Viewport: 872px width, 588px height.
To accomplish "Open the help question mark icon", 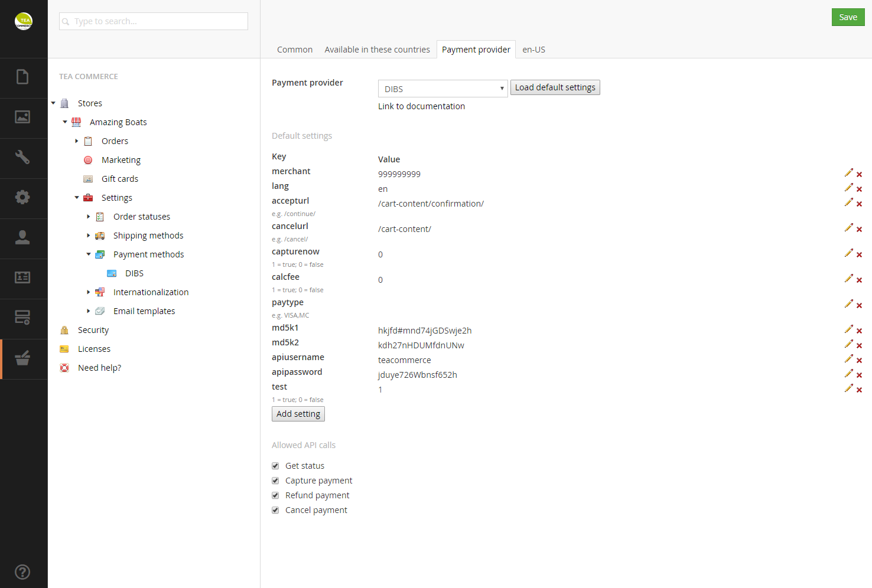I will (x=22, y=572).
